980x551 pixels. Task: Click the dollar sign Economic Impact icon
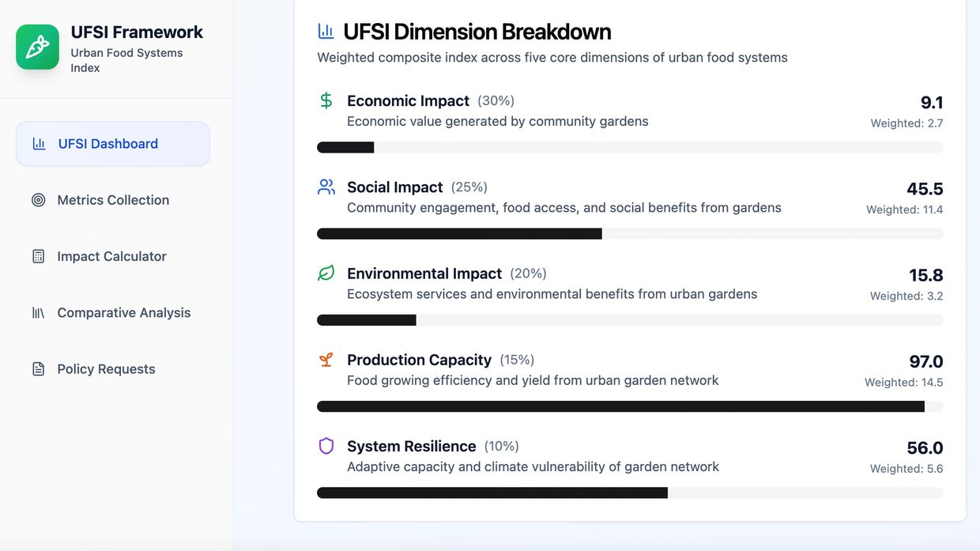point(326,100)
